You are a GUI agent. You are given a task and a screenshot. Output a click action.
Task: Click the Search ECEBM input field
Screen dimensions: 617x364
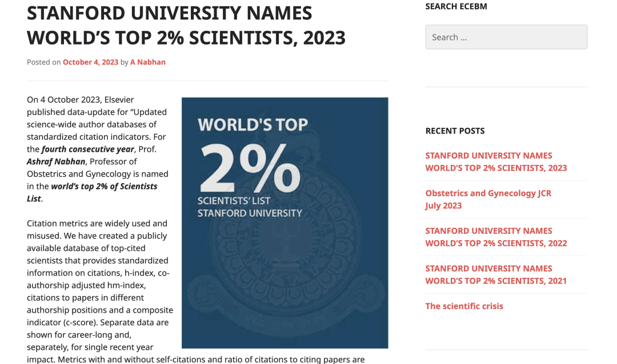click(506, 37)
